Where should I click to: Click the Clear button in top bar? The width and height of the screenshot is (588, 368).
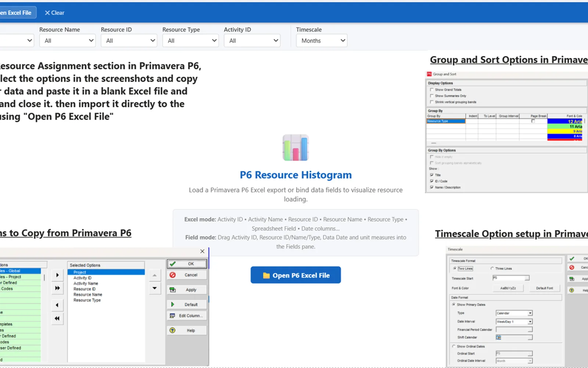click(54, 13)
